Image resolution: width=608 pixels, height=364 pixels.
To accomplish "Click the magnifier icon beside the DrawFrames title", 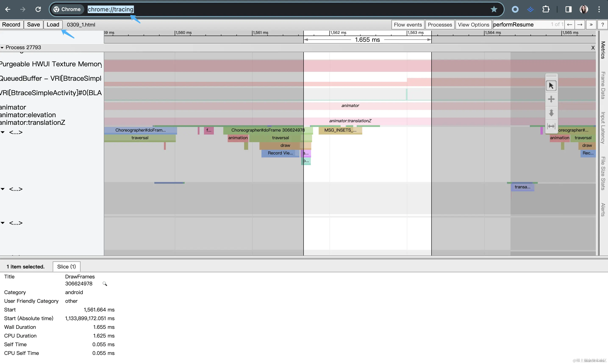I will [x=105, y=284].
